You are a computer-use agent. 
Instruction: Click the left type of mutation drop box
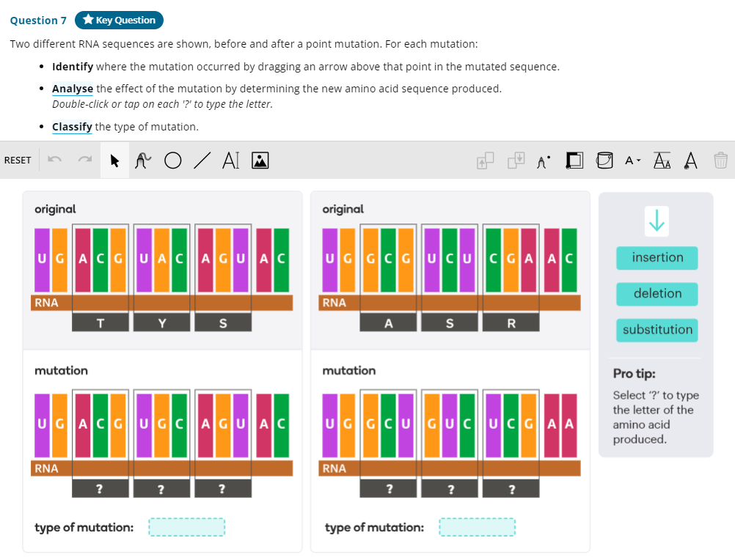coord(186,527)
